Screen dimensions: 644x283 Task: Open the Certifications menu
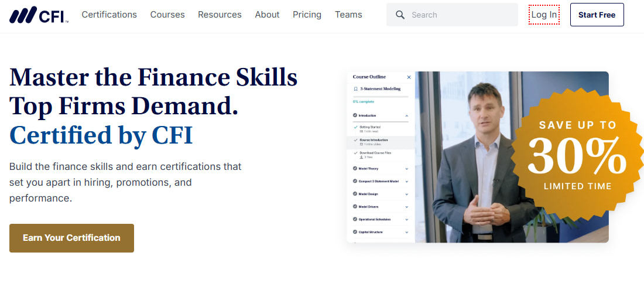click(109, 15)
